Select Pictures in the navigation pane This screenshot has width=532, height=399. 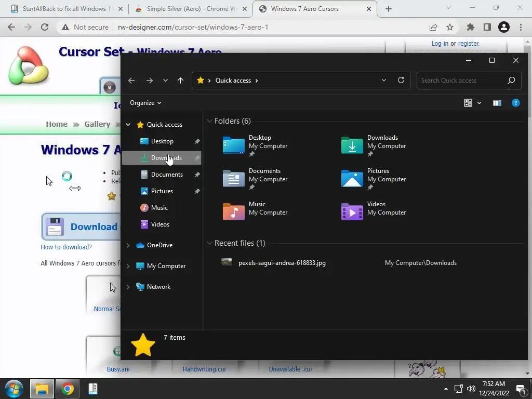pos(162,191)
